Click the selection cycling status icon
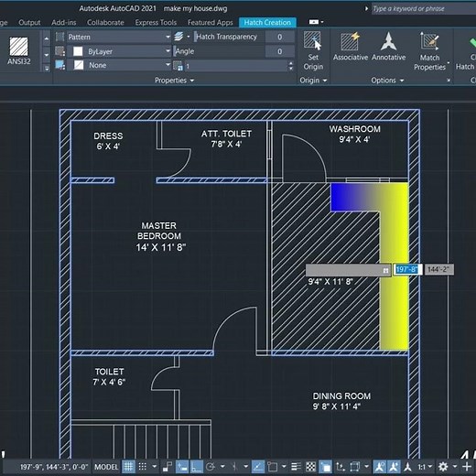This screenshot has height=476, width=476. (x=326, y=466)
